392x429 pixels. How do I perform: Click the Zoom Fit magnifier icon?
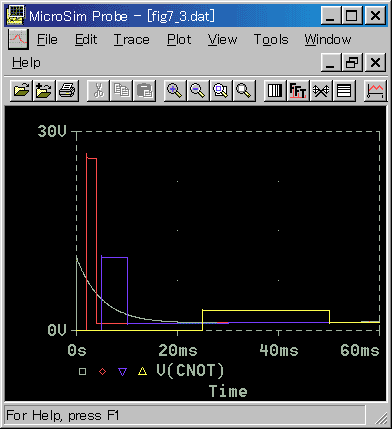pyautogui.click(x=244, y=90)
